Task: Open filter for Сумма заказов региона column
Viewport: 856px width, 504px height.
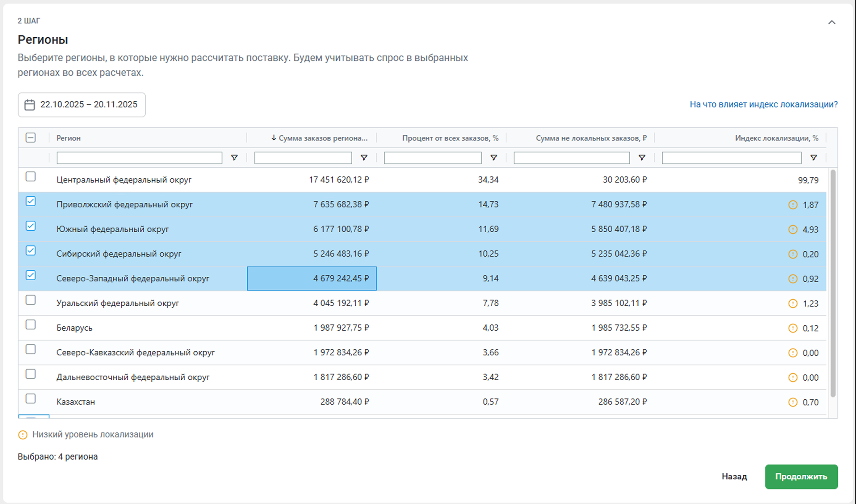Action: click(x=364, y=158)
